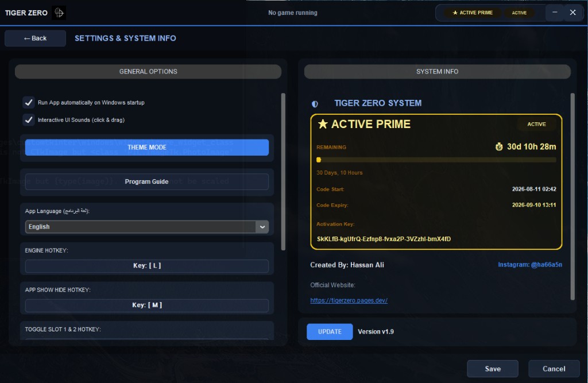Open the tigerzero.pages.dev website link
The image size is (588, 383).
click(349, 300)
